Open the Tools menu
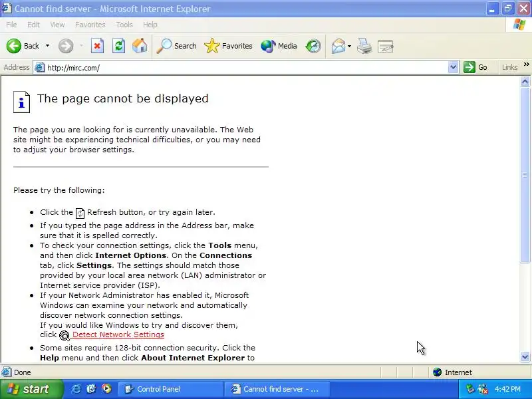Screen dimensions: 532x399 tap(124, 25)
